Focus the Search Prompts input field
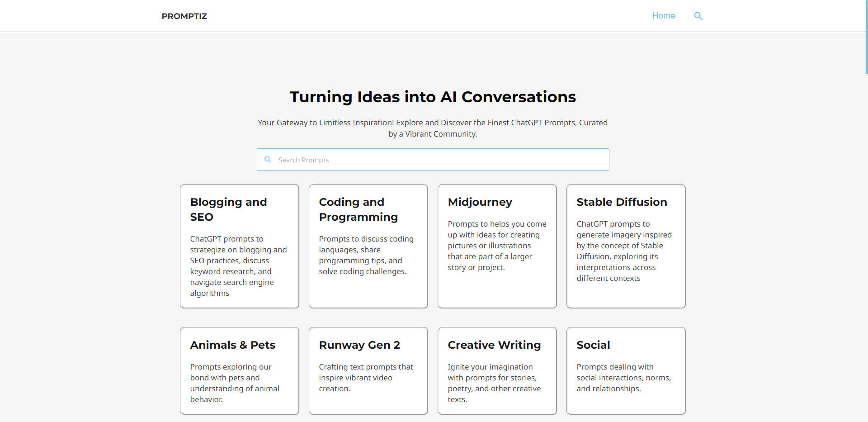The image size is (868, 422). click(x=439, y=160)
